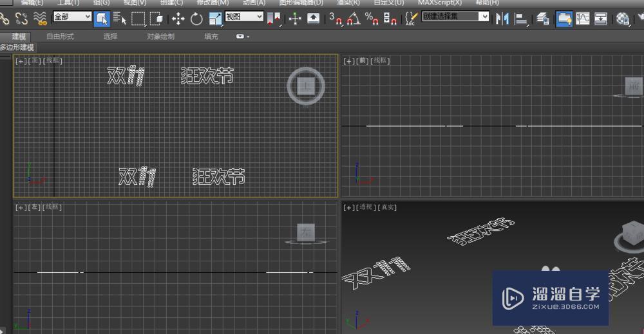Toggle Spinner Snap
644x334 pixels.
click(390, 19)
